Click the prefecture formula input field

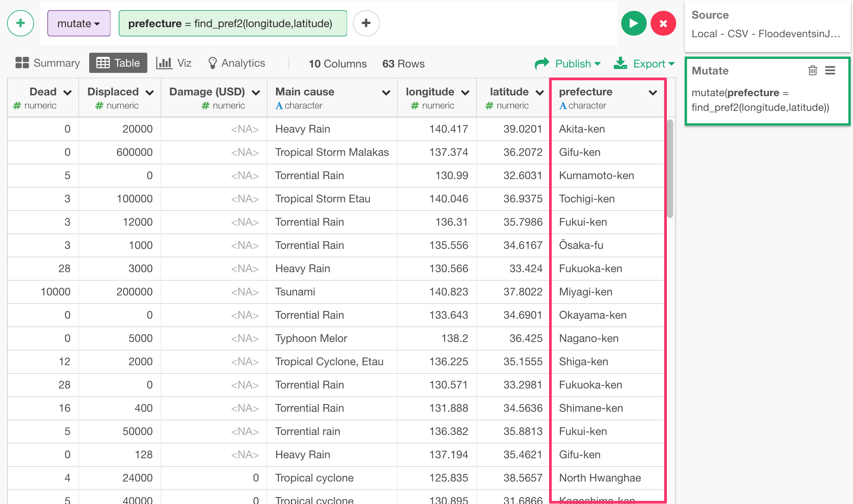click(232, 23)
